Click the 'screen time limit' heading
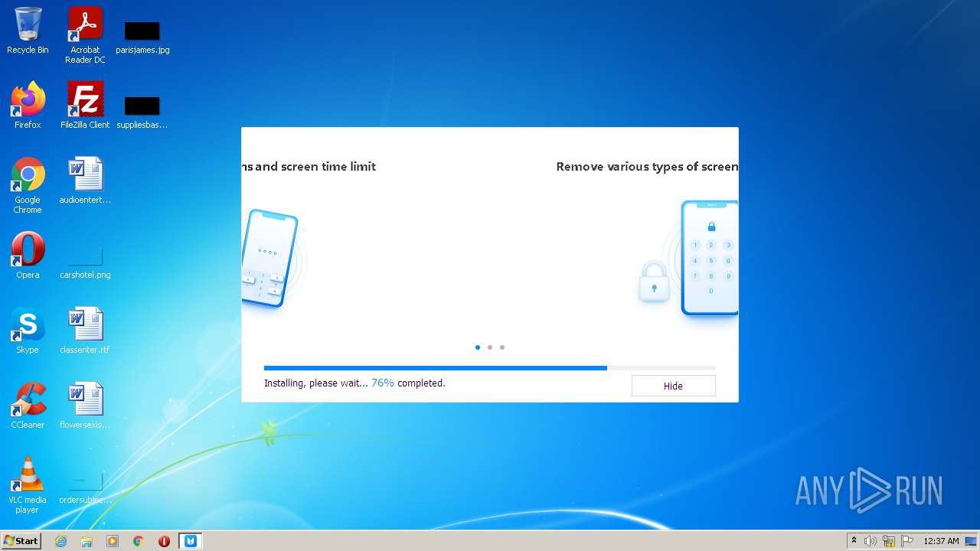The height and width of the screenshot is (551, 980). coord(328,166)
